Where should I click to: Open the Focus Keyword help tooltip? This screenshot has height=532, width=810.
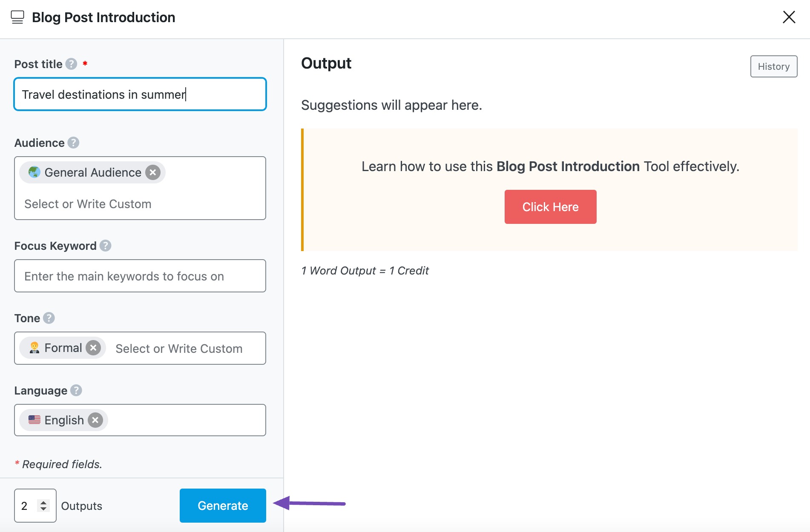tap(105, 246)
